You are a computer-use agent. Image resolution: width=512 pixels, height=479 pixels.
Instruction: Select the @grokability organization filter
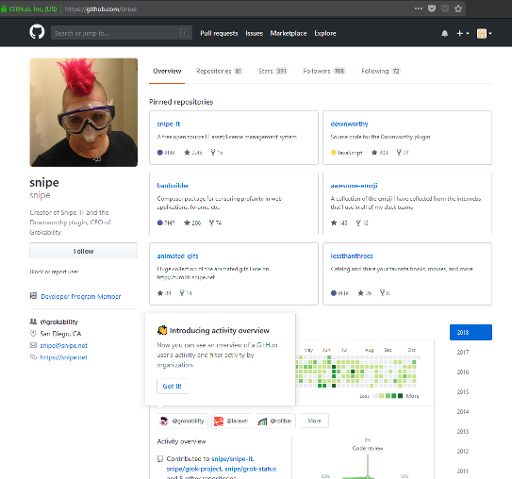[x=183, y=421]
